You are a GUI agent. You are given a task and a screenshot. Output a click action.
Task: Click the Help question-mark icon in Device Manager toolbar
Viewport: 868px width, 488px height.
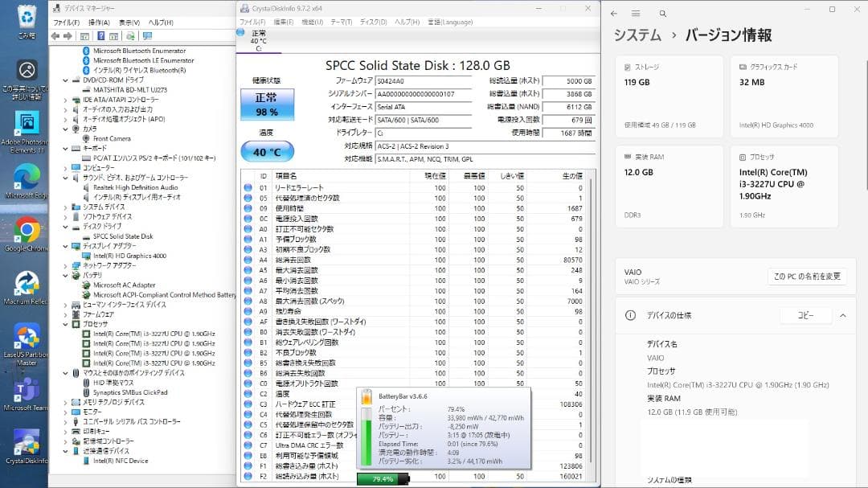(x=101, y=35)
